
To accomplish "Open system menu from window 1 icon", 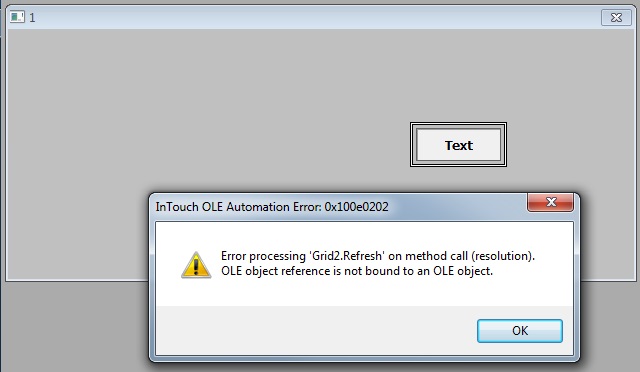I will tap(17, 17).
